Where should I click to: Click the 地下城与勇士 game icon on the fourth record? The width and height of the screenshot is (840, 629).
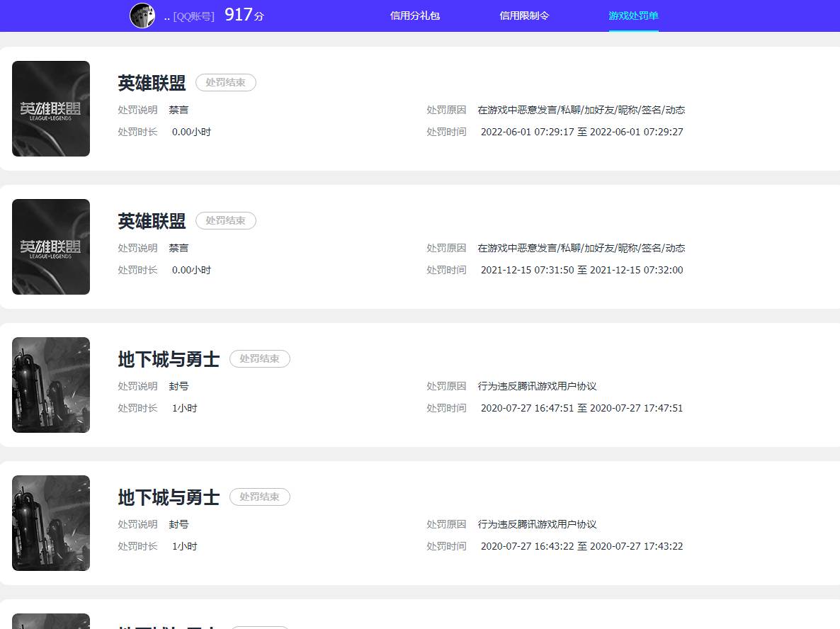click(50, 523)
